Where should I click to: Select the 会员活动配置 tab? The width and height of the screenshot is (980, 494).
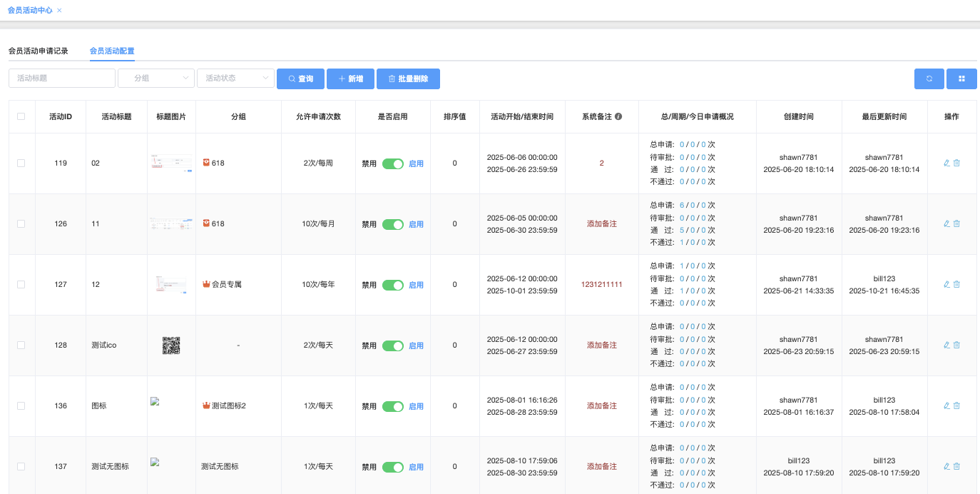[x=112, y=51]
